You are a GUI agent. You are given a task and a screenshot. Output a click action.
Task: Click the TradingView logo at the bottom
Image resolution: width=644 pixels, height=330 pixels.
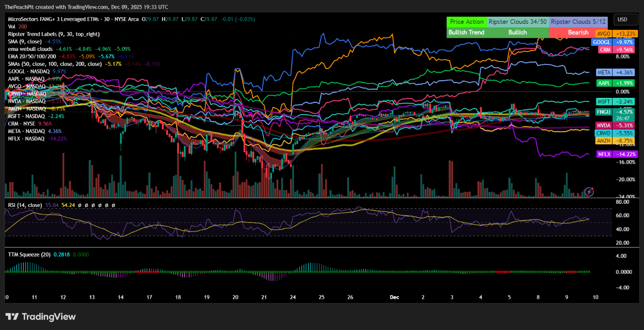click(41, 316)
